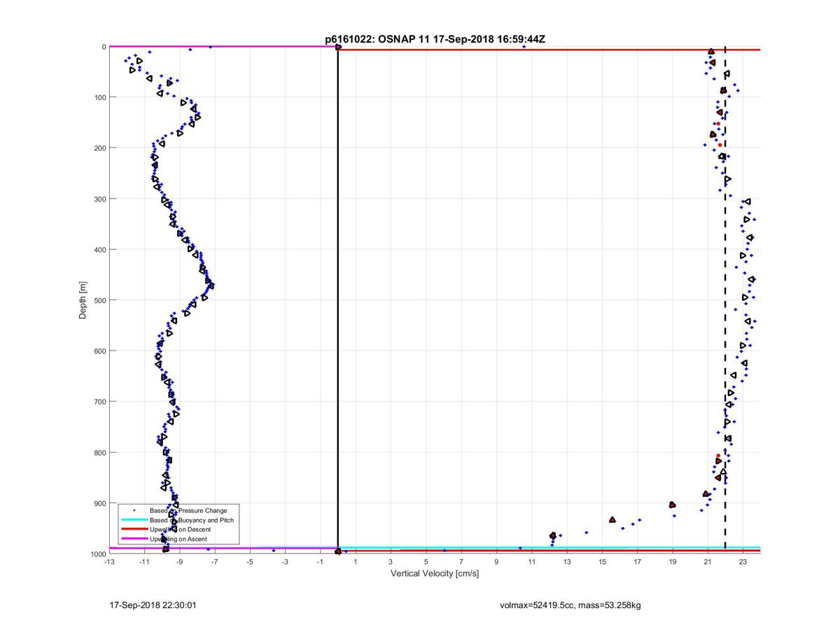This screenshot has width=840, height=622.
Task: Click x-axis tick label 15
Action: (x=602, y=562)
